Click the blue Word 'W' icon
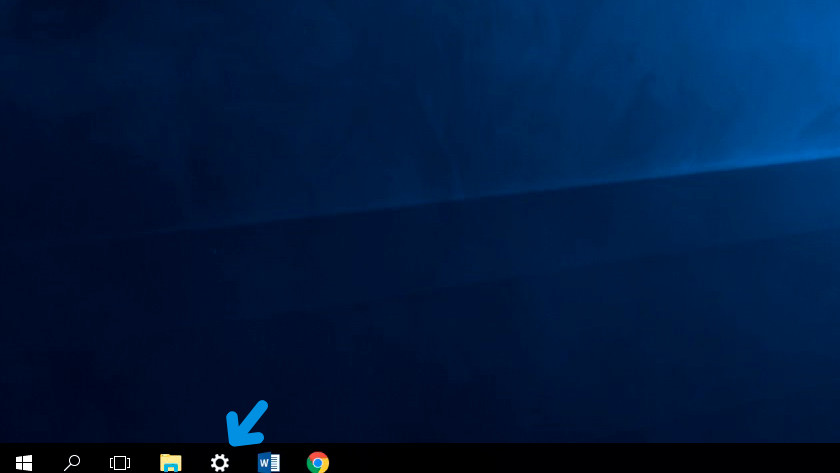 268,462
